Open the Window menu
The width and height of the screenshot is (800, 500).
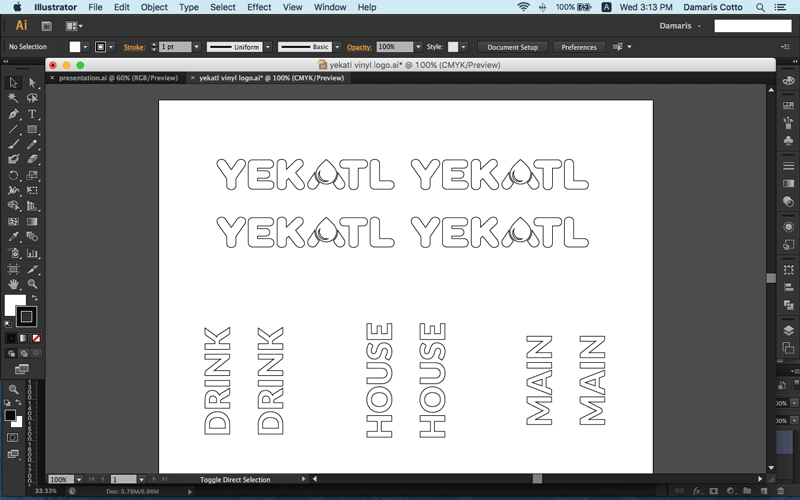pos(330,7)
